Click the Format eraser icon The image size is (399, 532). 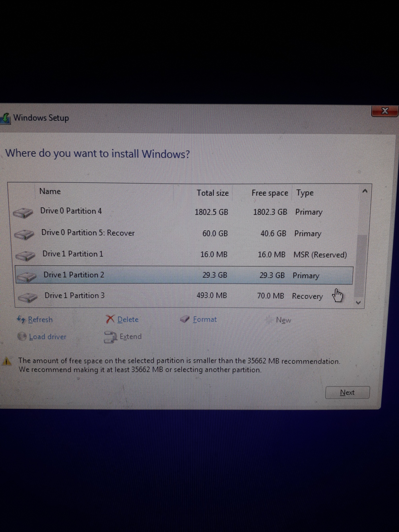[185, 319]
